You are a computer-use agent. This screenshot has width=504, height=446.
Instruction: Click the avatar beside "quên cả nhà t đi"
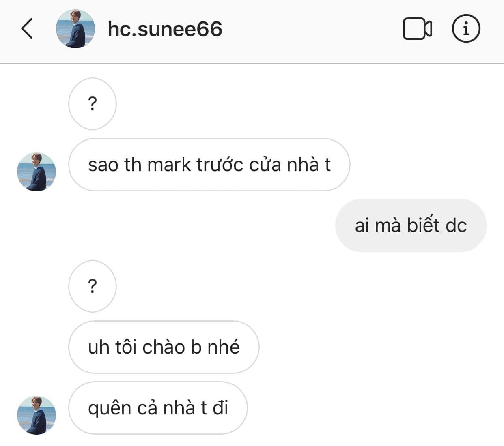[x=37, y=415]
